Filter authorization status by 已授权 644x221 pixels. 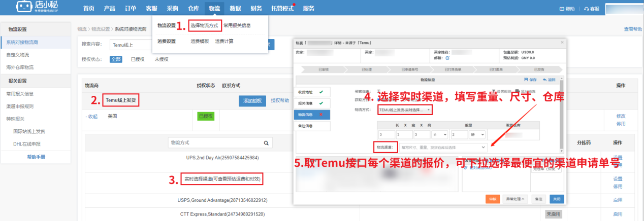point(138,59)
